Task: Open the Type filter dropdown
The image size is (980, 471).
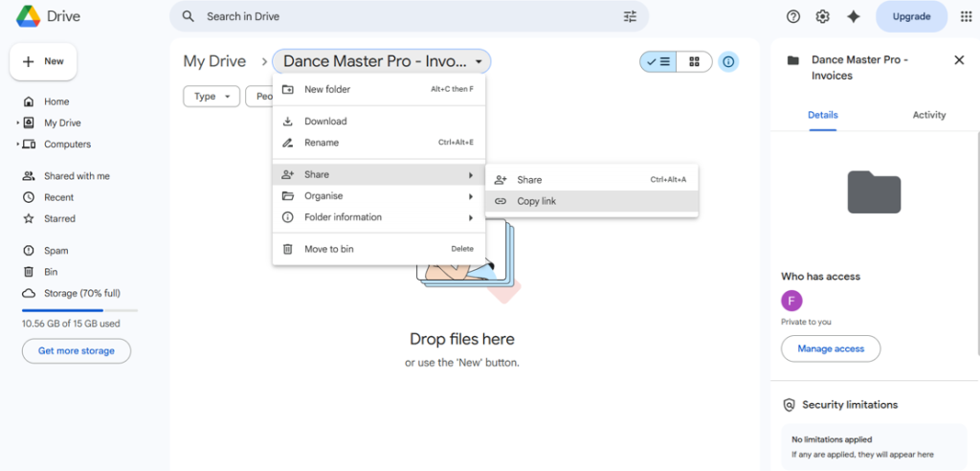Action: [211, 96]
